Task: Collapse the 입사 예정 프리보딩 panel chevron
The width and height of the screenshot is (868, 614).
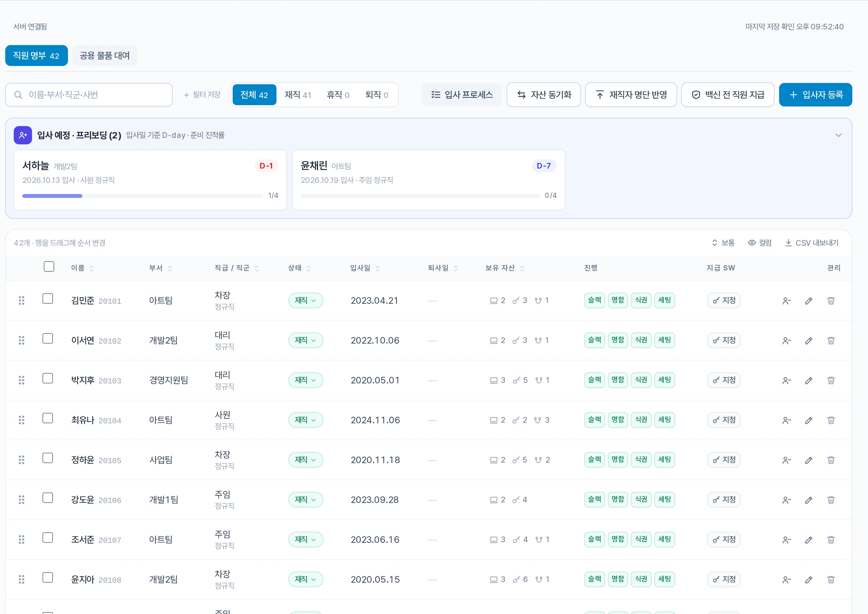Action: (838, 135)
